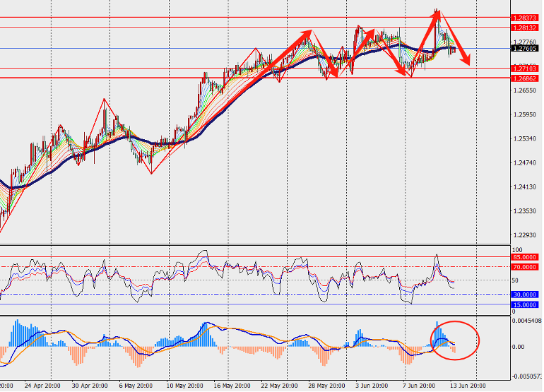The image size is (544, 392).
Task: Select the blue 30.0000 oscillator level label
Action: (525, 295)
